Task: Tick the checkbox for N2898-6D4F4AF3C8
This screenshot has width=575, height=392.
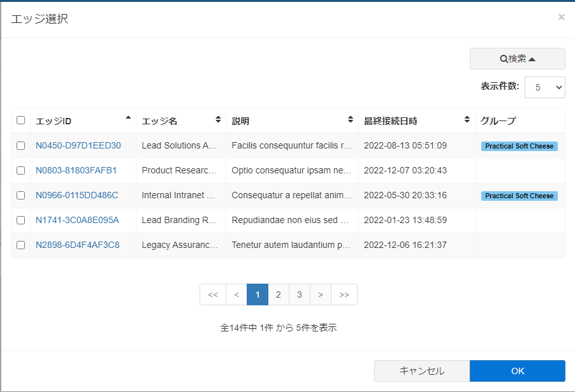Action: [x=21, y=245]
